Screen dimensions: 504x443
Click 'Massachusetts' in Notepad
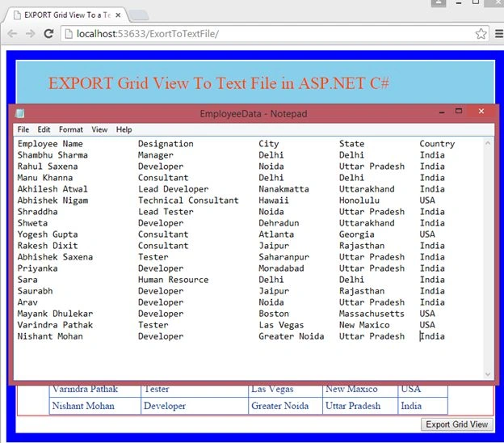pyautogui.click(x=372, y=314)
